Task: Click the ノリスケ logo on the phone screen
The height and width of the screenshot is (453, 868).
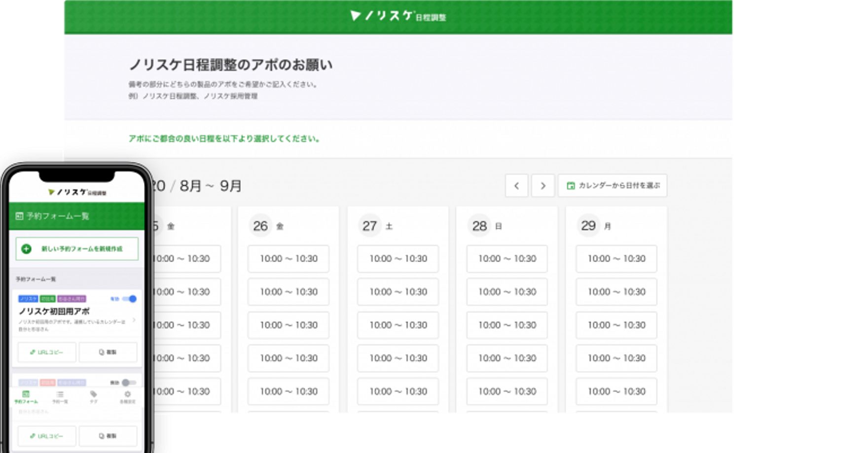Action: click(x=77, y=192)
